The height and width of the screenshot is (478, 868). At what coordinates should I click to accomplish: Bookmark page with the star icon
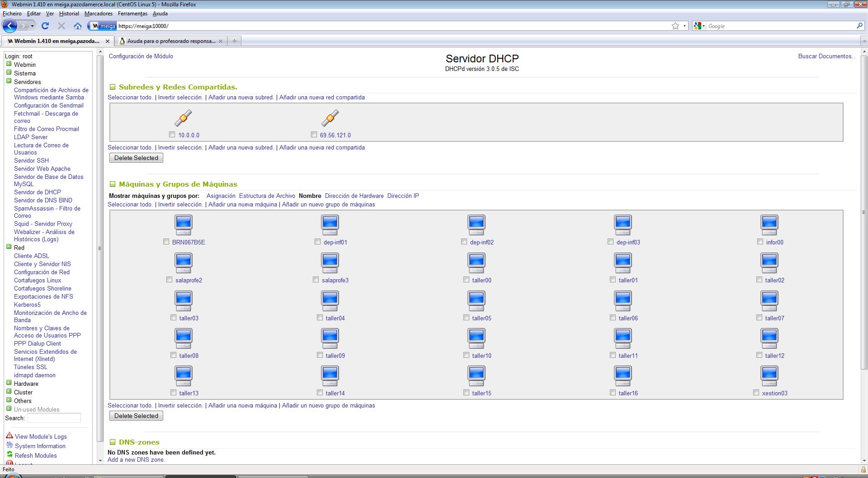[675, 26]
